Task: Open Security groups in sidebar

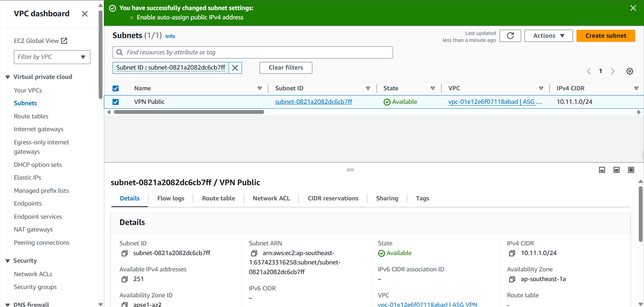Action: coord(35,287)
